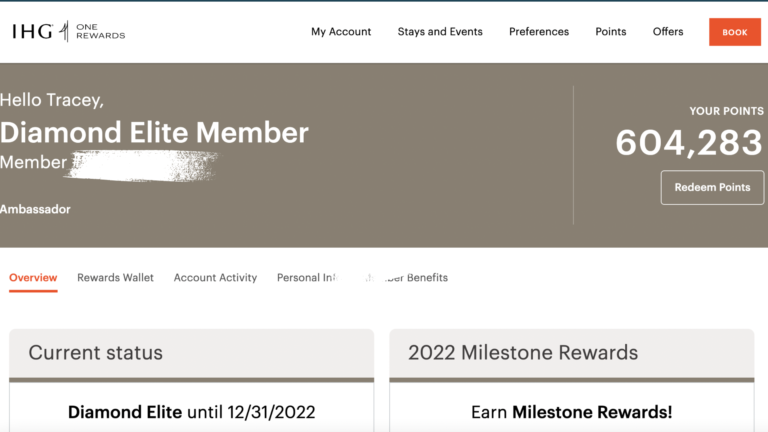Open Stays and Events menu

click(440, 32)
